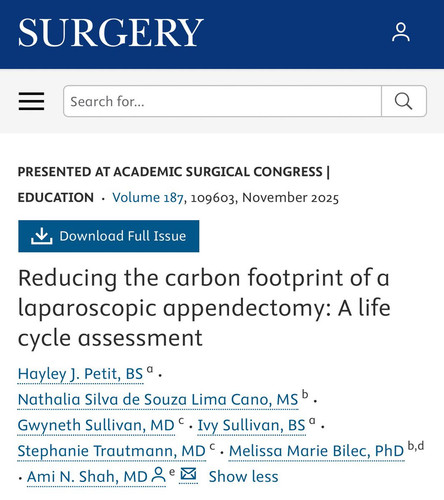Collapse author list with Show less
Viewport: 444px width, 500px height.
[x=243, y=476]
